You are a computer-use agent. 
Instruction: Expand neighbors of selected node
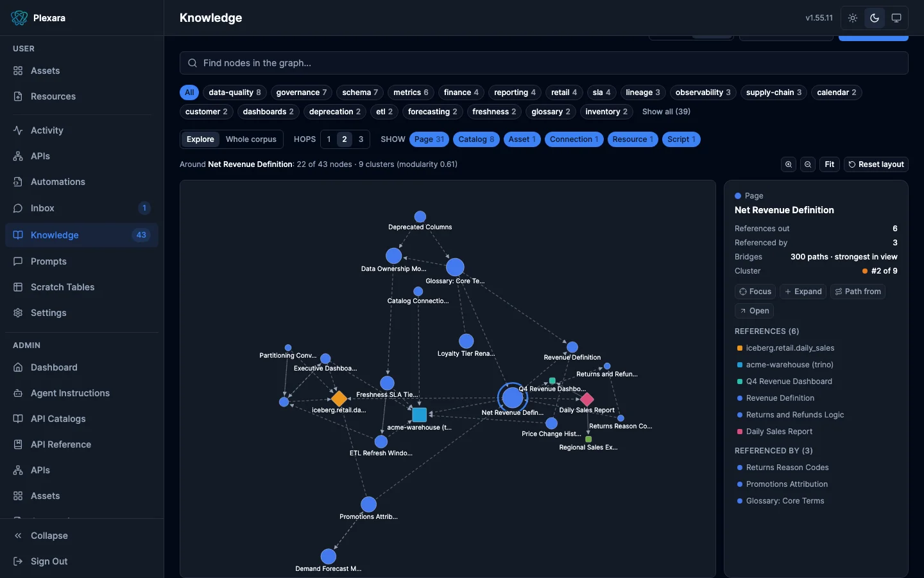(803, 292)
